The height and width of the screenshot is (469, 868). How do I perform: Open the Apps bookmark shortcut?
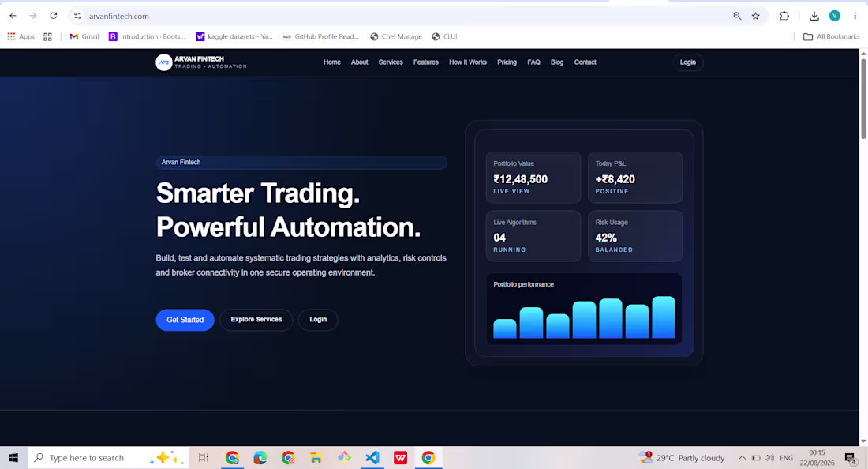[21, 36]
